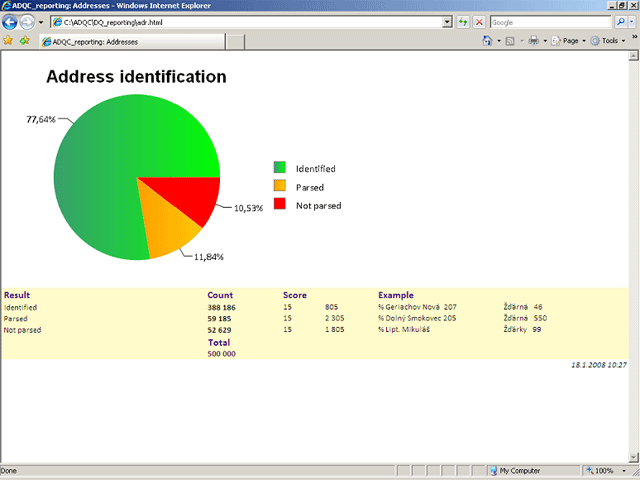Select the ADQC_reporting: Addresses tab
The height and width of the screenshot is (480, 640).
point(132,42)
